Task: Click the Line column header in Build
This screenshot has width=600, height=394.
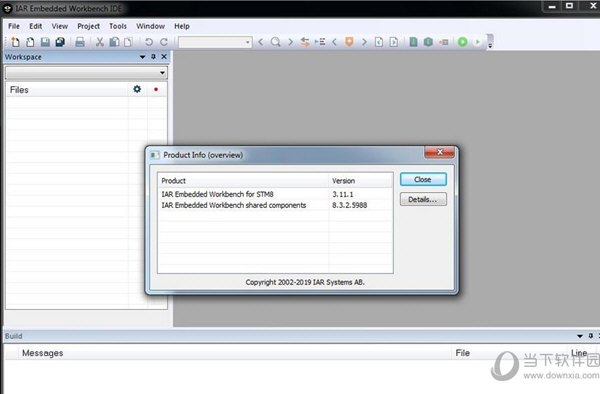Action: point(579,353)
